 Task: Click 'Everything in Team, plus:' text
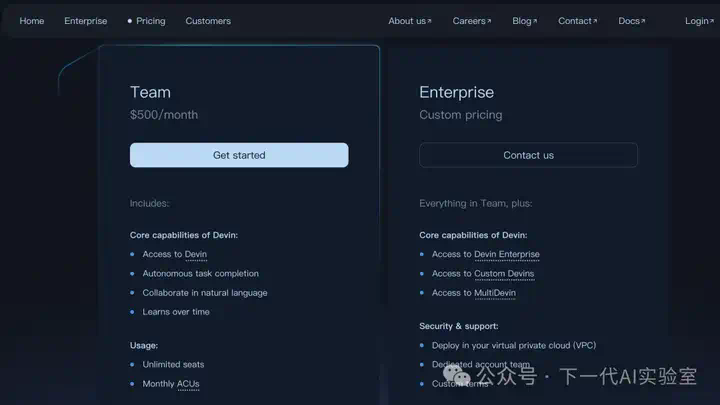pyautogui.click(x=476, y=203)
